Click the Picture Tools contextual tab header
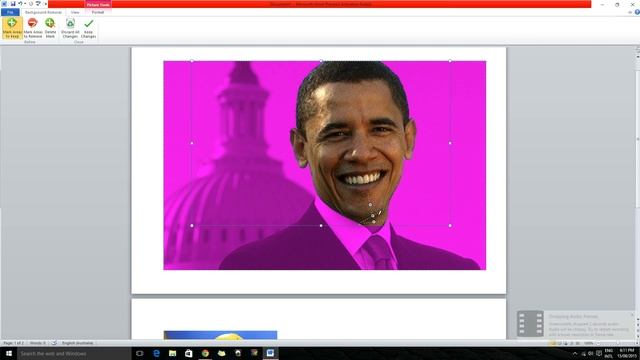640x360 pixels. pos(98,4)
